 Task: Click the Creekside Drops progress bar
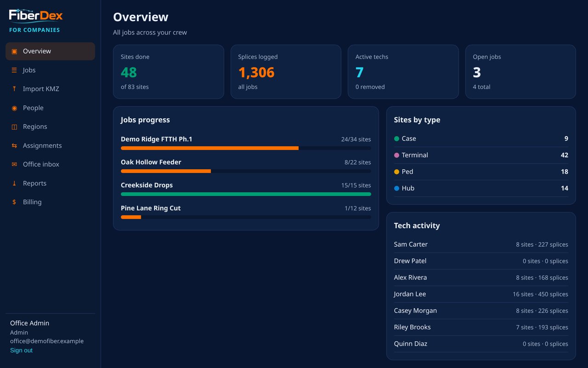[246, 194]
